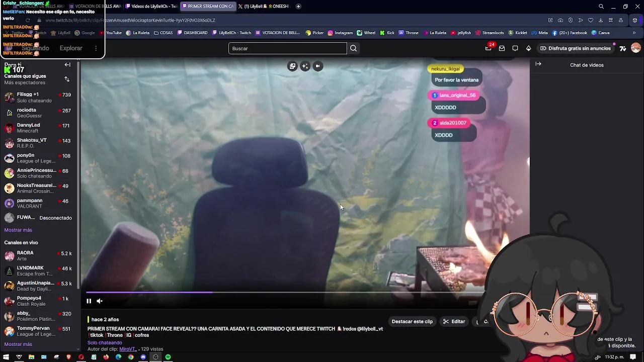Click the crown icon beside ad-free button
The width and height of the screenshot is (644, 362).
528,48
